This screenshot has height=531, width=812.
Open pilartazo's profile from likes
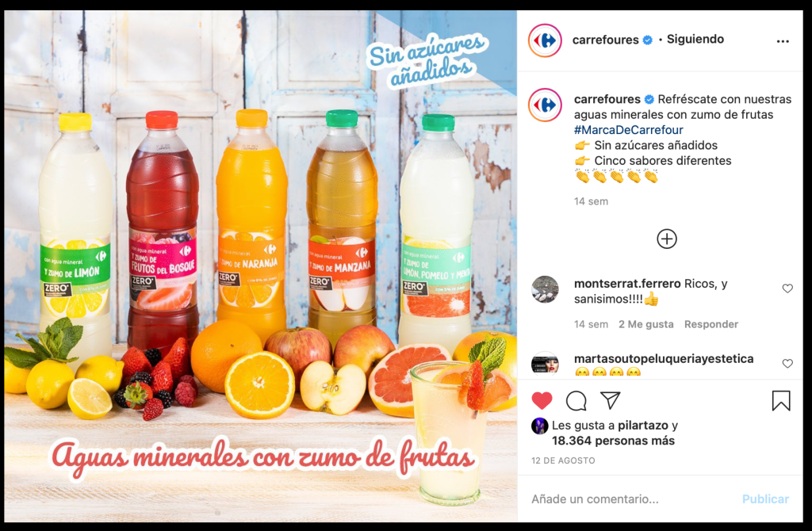642,426
